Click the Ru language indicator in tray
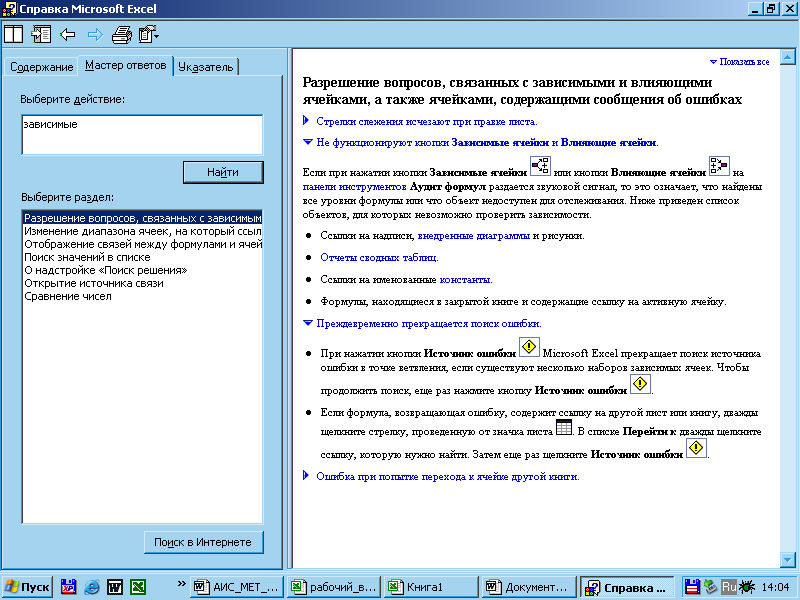The width and height of the screenshot is (800, 600). tap(729, 587)
